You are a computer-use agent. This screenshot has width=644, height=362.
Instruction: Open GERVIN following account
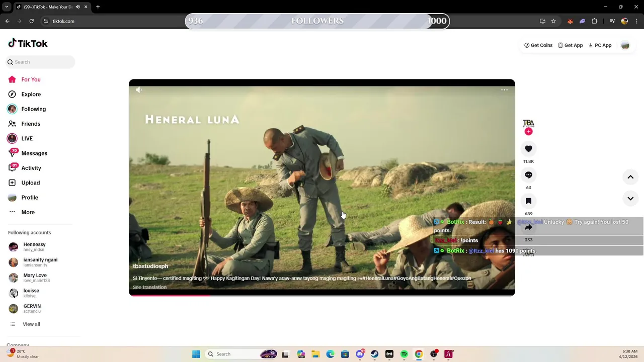[x=32, y=308]
